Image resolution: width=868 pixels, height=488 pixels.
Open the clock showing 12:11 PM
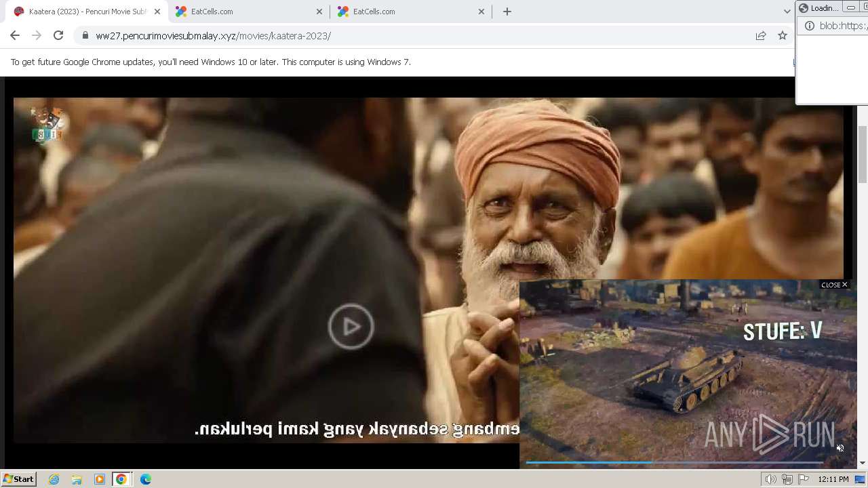point(833,479)
